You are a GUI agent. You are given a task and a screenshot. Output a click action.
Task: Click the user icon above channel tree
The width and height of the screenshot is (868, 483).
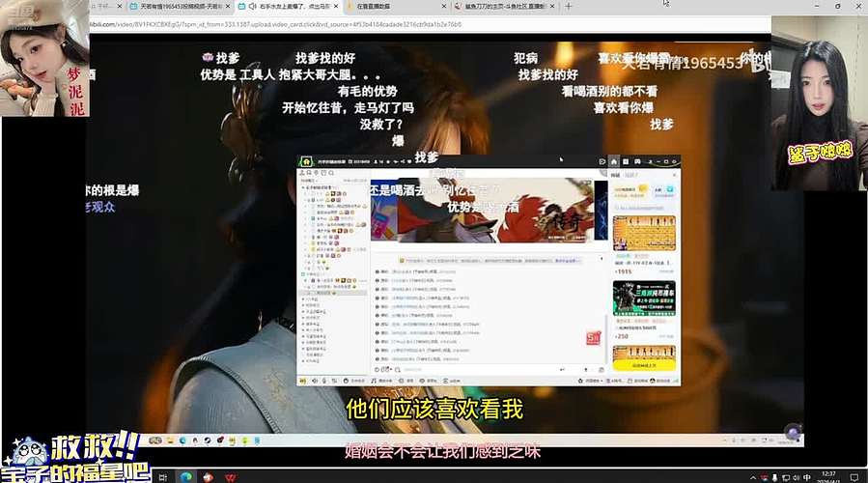pos(302,173)
